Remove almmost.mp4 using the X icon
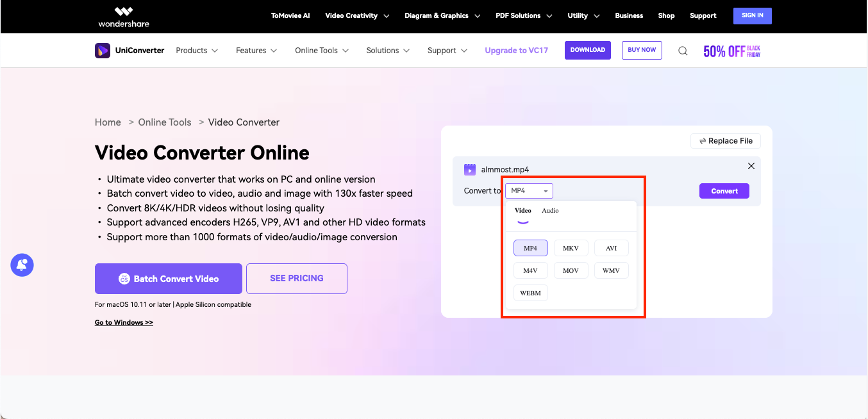868x419 pixels. 751,165
